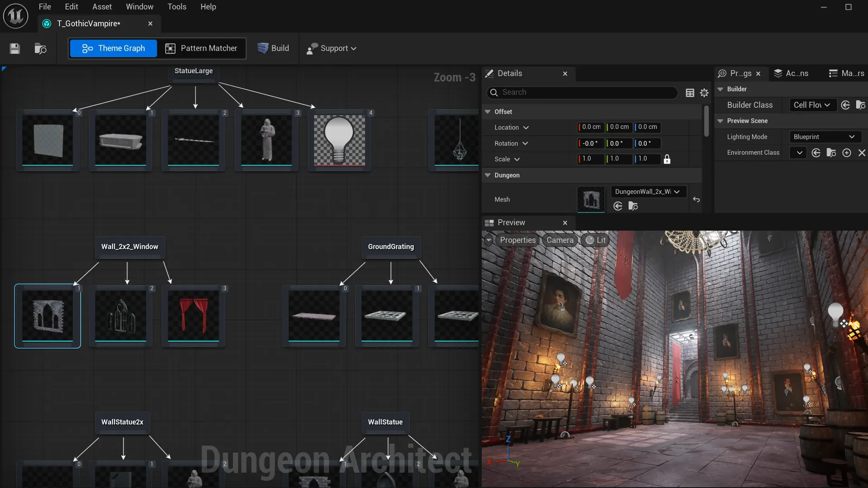Clear Environment Class with X icon

pyautogui.click(x=862, y=153)
